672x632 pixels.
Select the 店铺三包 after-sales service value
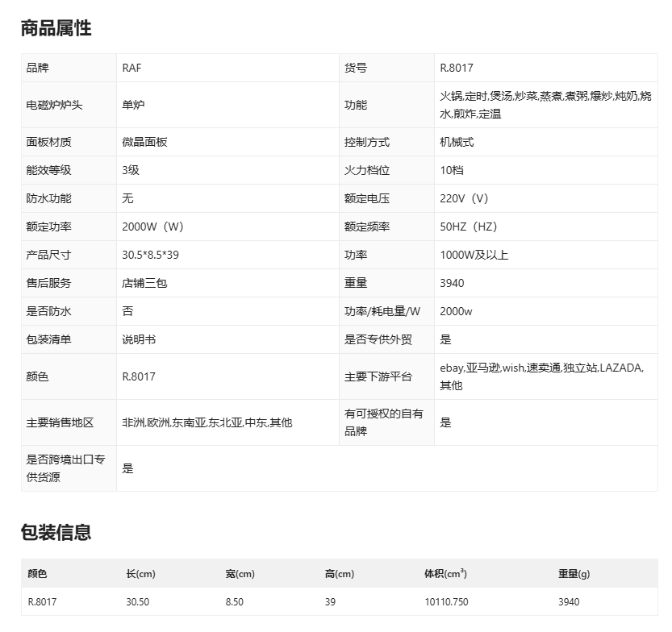click(x=144, y=283)
